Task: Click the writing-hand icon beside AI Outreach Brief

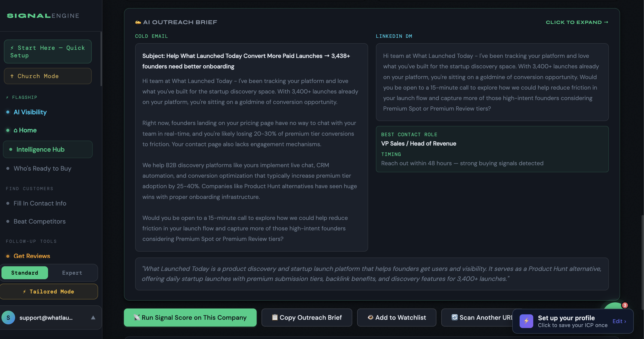Action: click(138, 22)
